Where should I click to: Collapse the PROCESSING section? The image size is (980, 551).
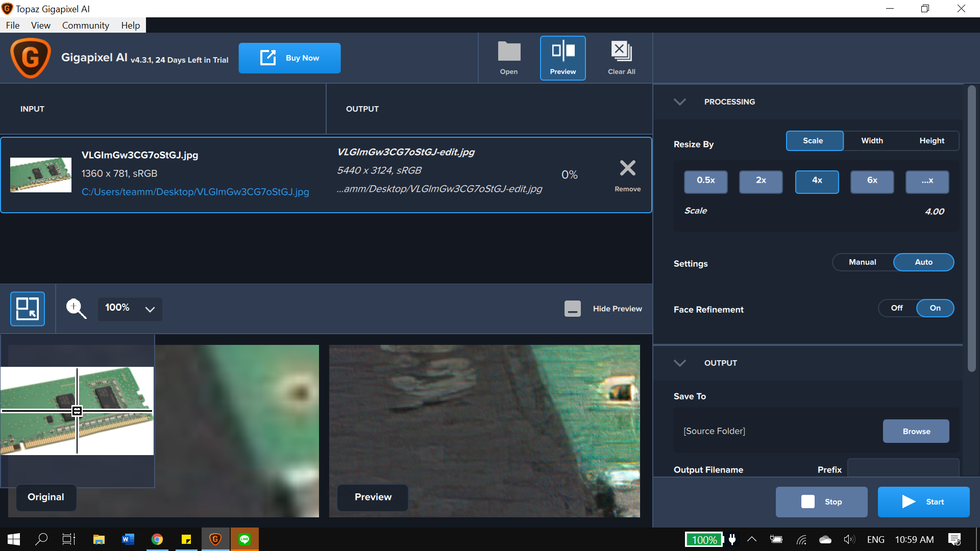point(680,102)
